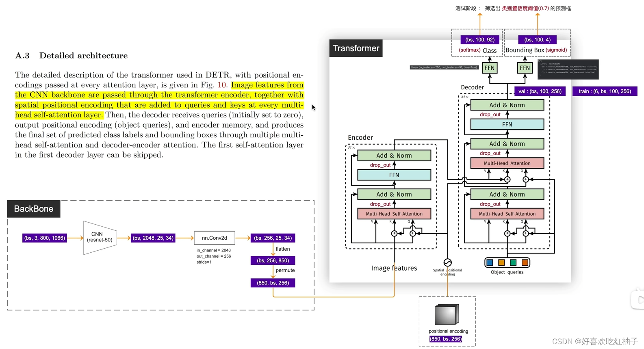Click the top Add & Norm in encoder
The height and width of the screenshot is (349, 644).
pos(394,155)
